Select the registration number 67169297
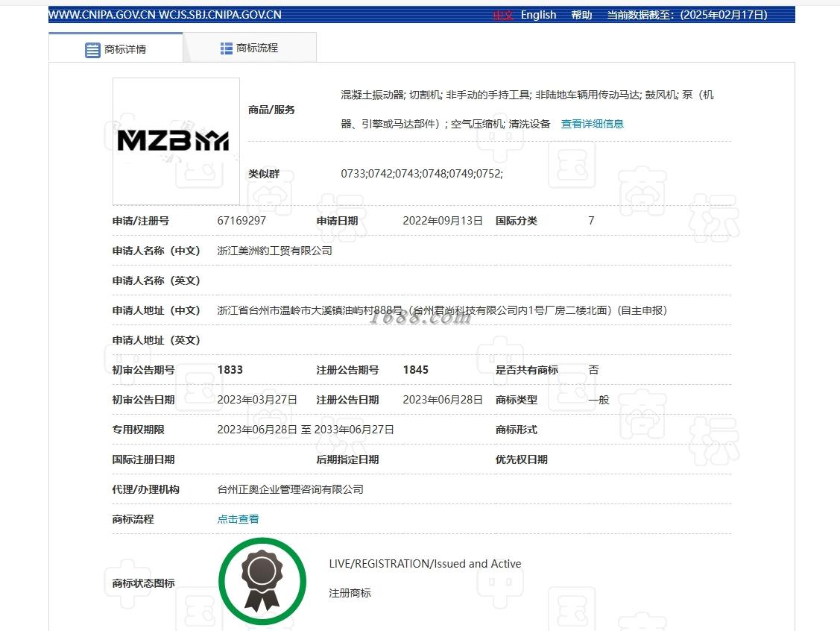Screen dimensions: 840x631 pyautogui.click(x=241, y=221)
